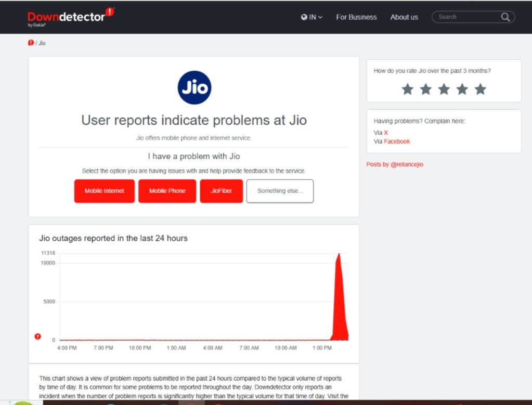Image resolution: width=532 pixels, height=405 pixels.
Task: Report a Mobile Phone problem
Action: 167,191
